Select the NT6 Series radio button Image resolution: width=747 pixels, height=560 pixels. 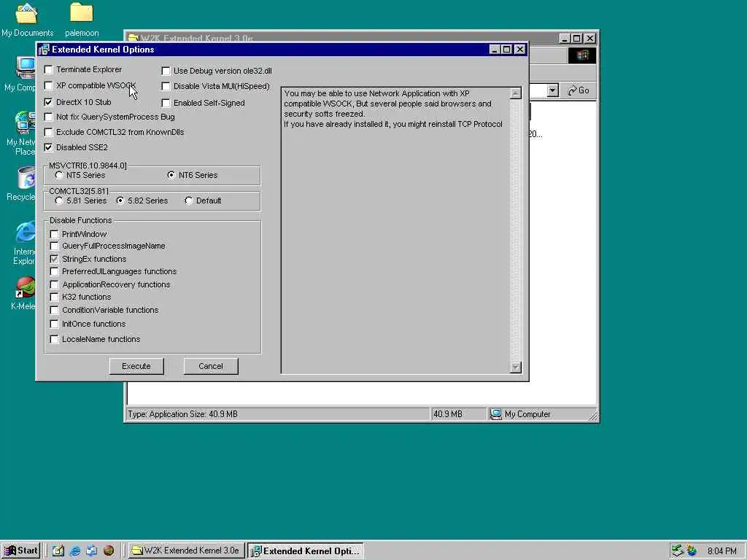click(171, 175)
